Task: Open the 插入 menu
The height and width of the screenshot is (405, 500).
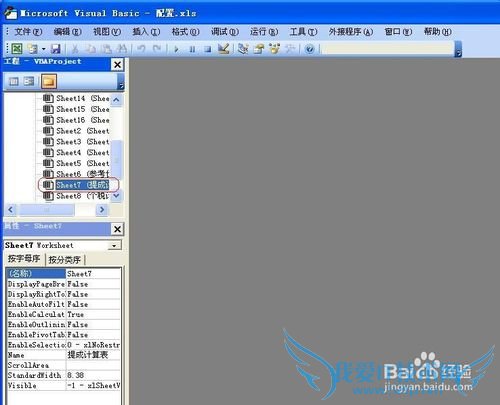Action: click(x=146, y=32)
